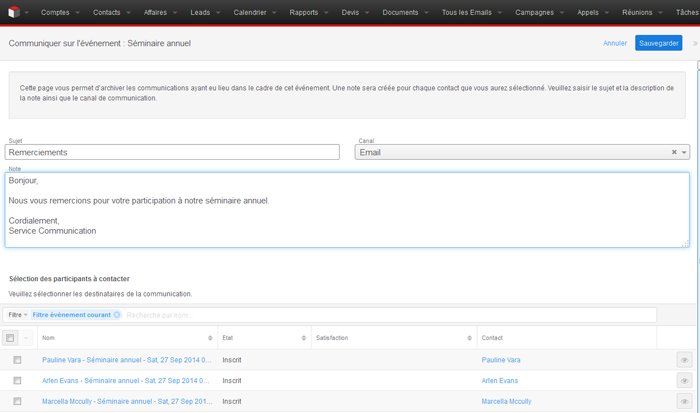Go to the Campagnes module

pos(535,12)
